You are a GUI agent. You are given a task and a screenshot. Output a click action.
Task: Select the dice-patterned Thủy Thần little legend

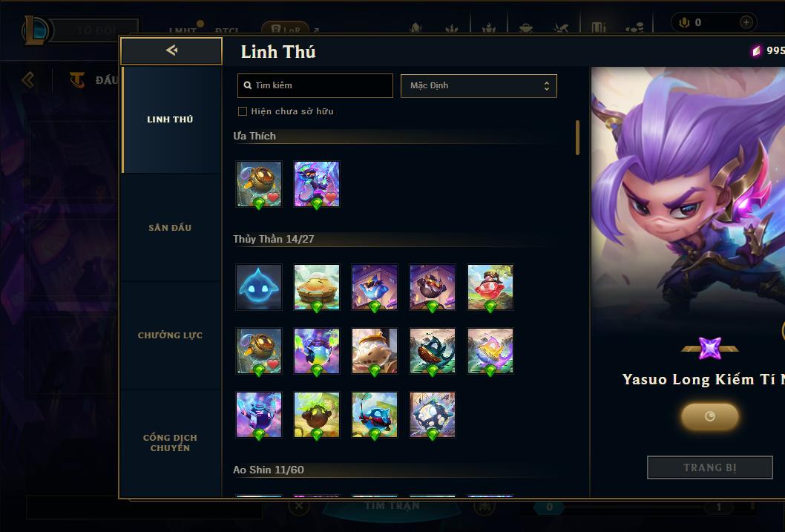[433, 414]
